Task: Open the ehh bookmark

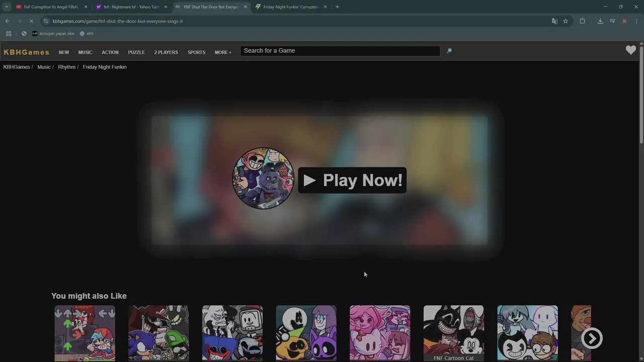Action: (x=87, y=34)
